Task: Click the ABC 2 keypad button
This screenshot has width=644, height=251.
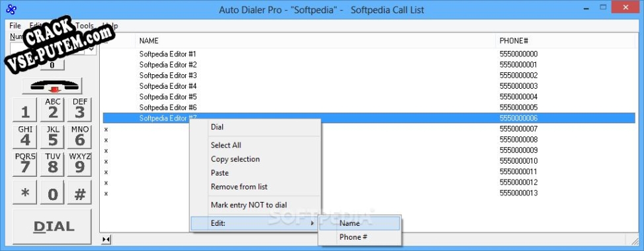Action: (53, 109)
